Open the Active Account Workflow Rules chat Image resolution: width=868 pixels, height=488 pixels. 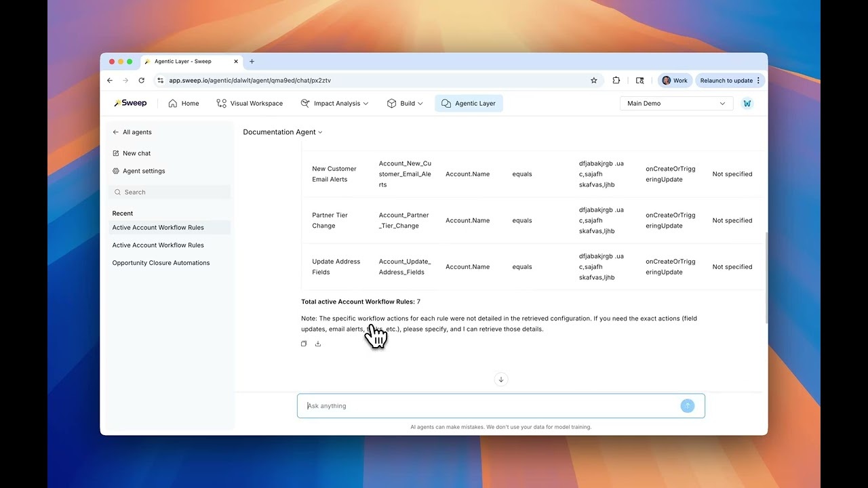pos(158,227)
